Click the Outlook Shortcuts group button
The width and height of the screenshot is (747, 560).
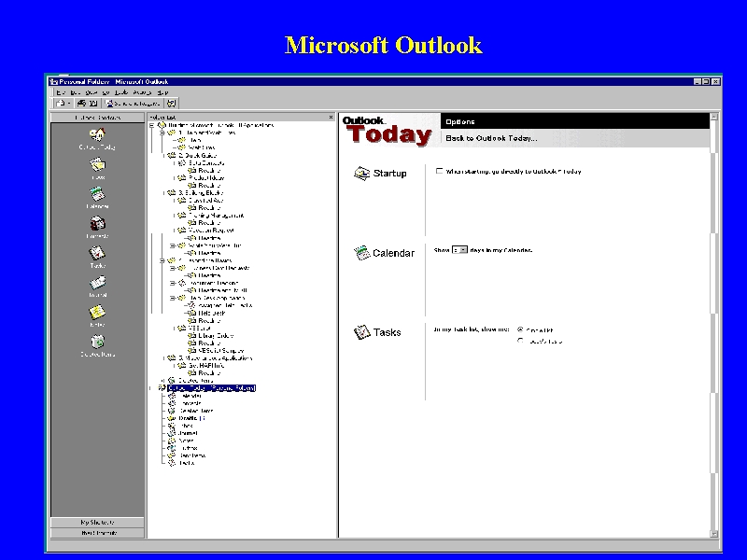[98, 118]
